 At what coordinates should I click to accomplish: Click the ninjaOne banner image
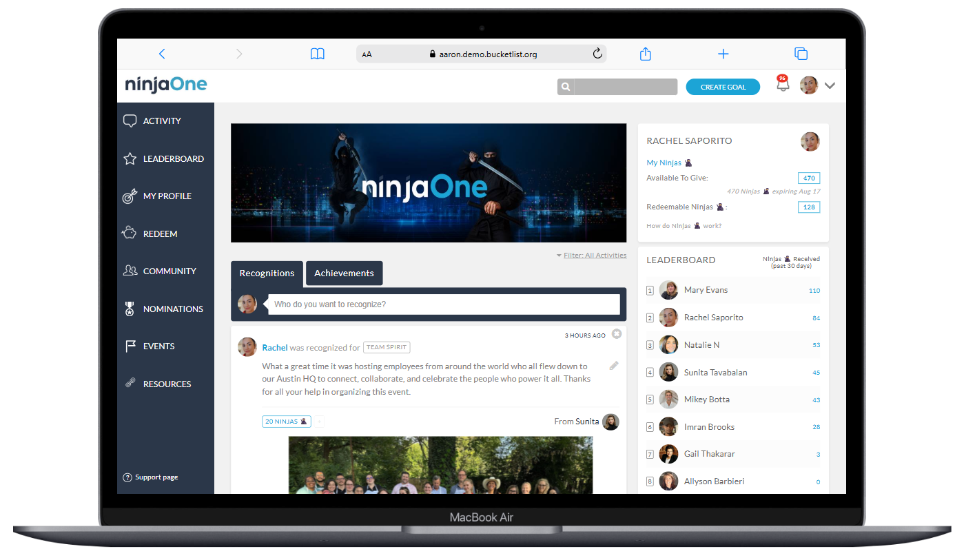(x=429, y=183)
